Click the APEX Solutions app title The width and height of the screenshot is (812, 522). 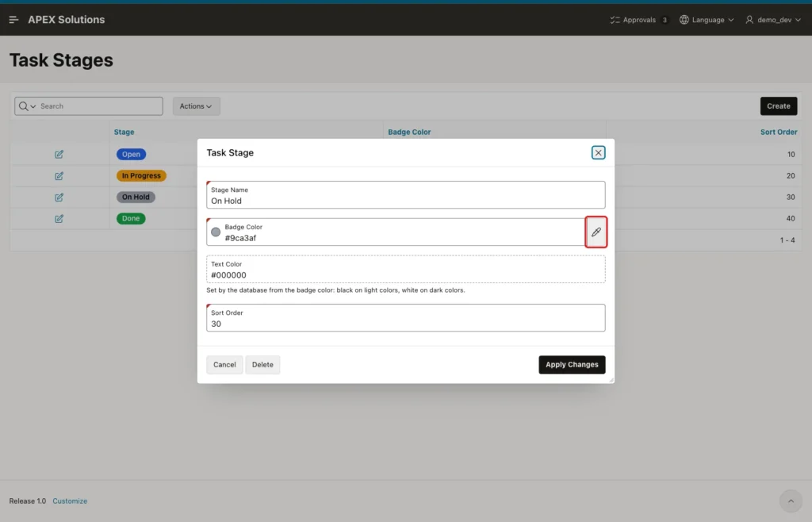pos(67,20)
